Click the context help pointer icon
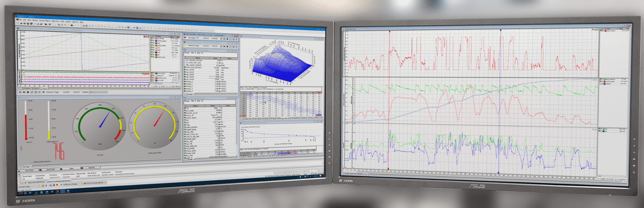This screenshot has height=208, width=644. pos(50,24)
